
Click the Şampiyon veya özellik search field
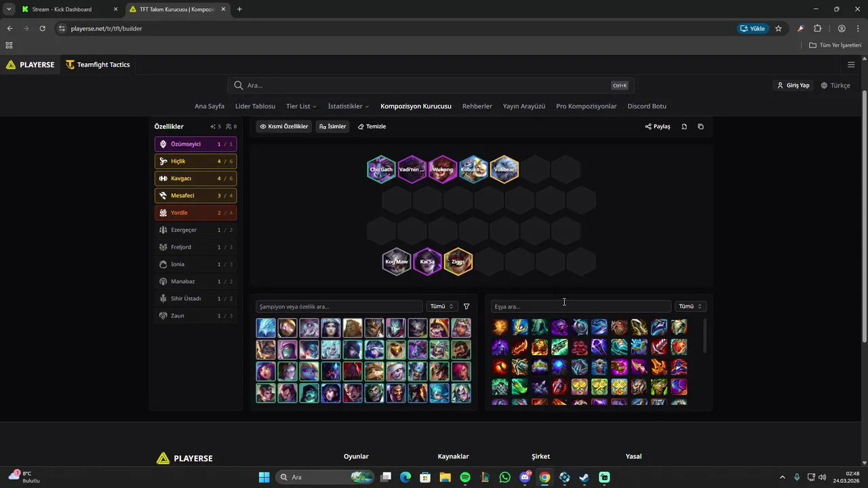point(339,306)
